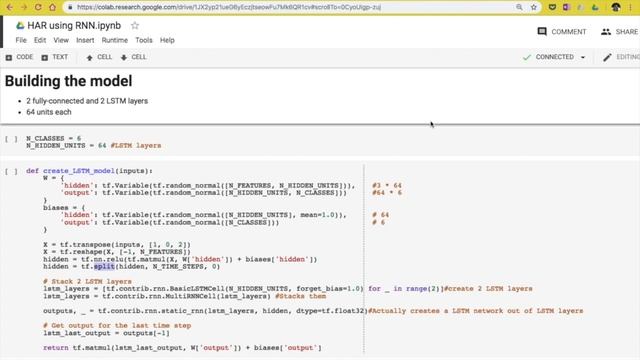Open the Edit menu

pyautogui.click(x=40, y=40)
